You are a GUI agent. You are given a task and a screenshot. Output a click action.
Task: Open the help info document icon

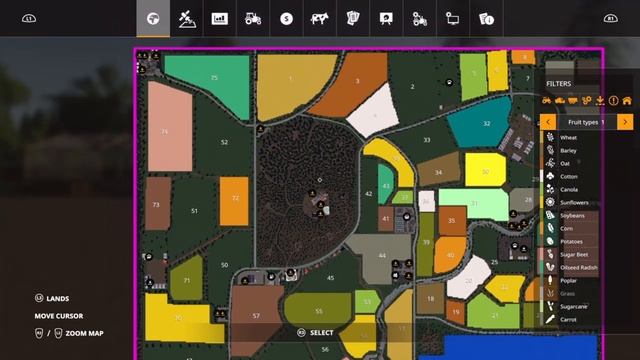pos(487,18)
